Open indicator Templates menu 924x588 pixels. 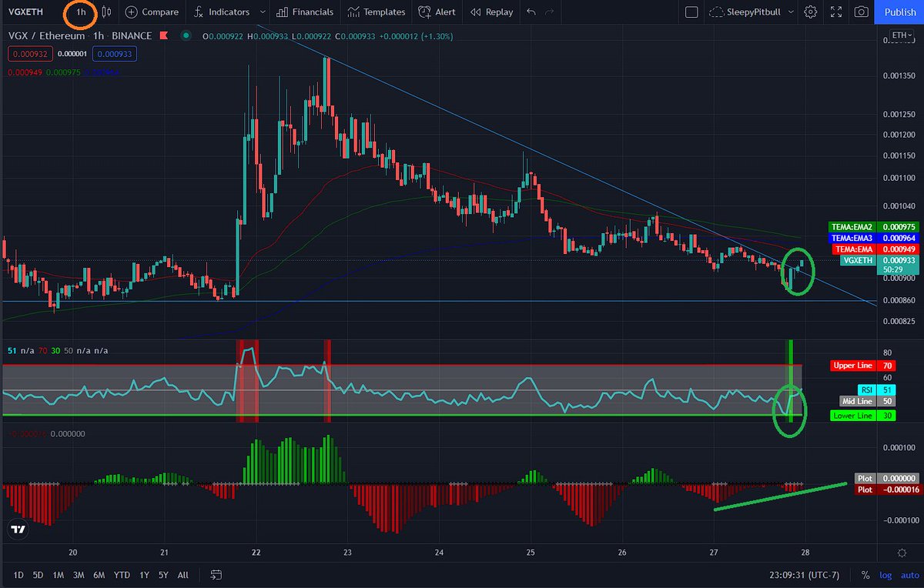pyautogui.click(x=377, y=12)
